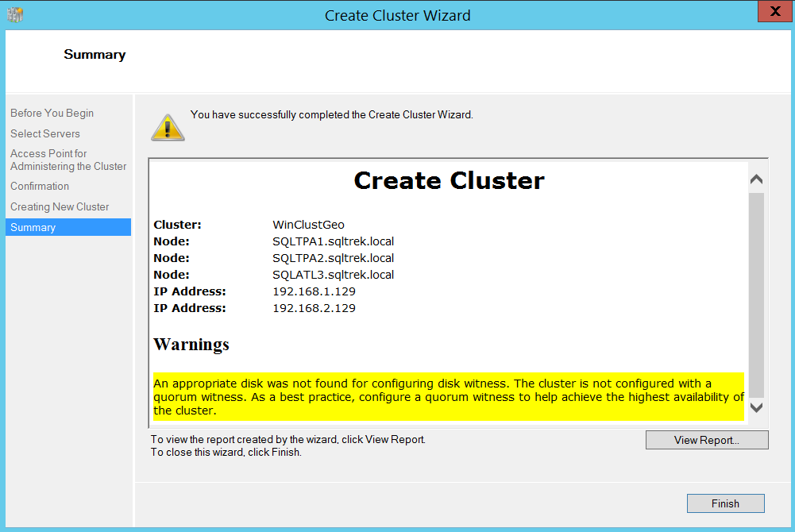Select the Creating New Cluster step
This screenshot has width=795, height=532.
60,206
